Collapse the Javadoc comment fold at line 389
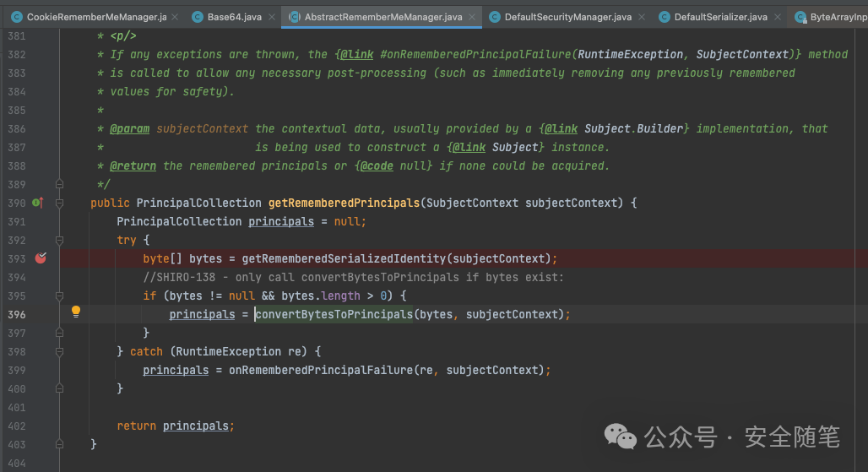This screenshot has height=472, width=868. tap(59, 184)
